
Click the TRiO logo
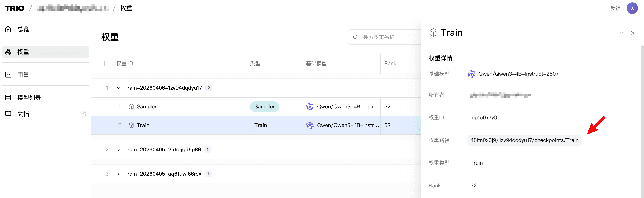(x=15, y=8)
